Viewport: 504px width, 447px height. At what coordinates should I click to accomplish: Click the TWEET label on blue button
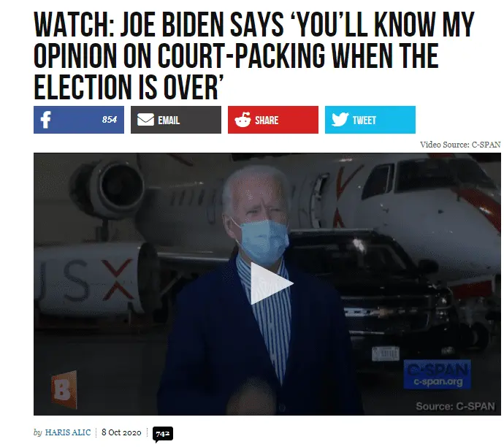[364, 121]
